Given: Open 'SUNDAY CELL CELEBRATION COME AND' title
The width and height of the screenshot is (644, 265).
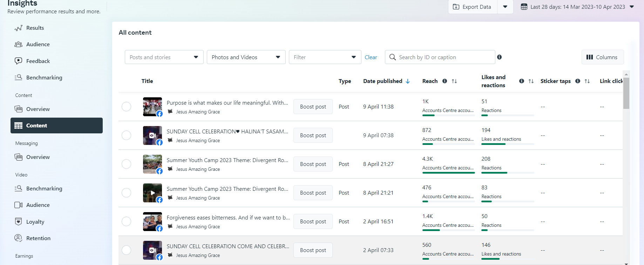Looking at the screenshot, I should coord(228,246).
